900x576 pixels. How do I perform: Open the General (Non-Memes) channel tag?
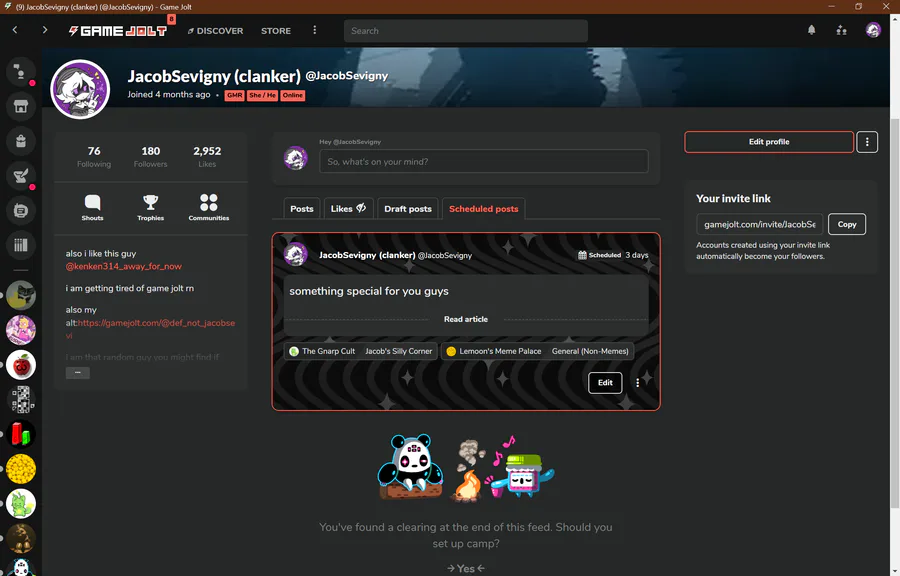coord(590,351)
